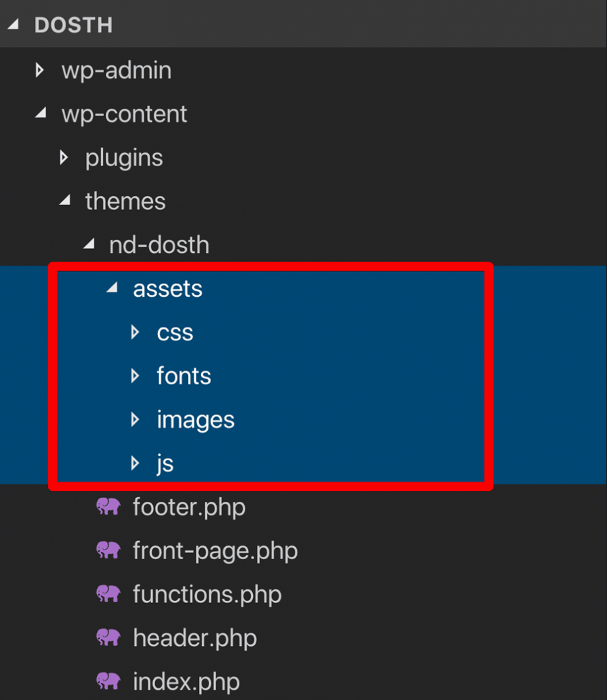Click the PHP elephant icon beside footer.php
Viewport: 607px width, 700px height.
point(109,507)
